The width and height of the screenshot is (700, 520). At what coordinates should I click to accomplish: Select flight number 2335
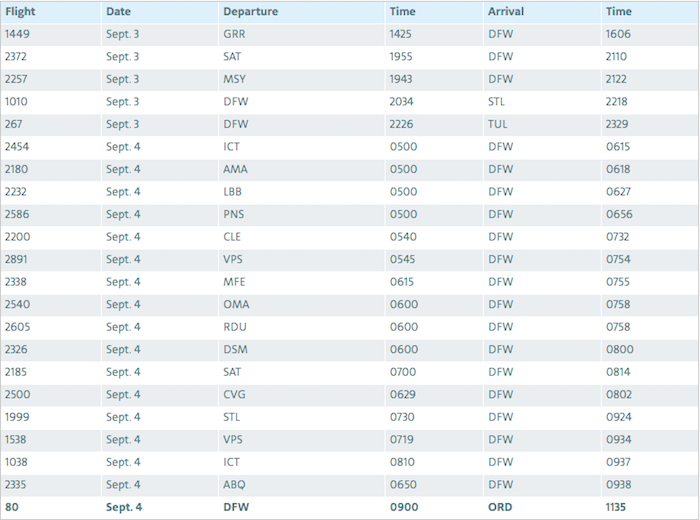click(x=15, y=485)
